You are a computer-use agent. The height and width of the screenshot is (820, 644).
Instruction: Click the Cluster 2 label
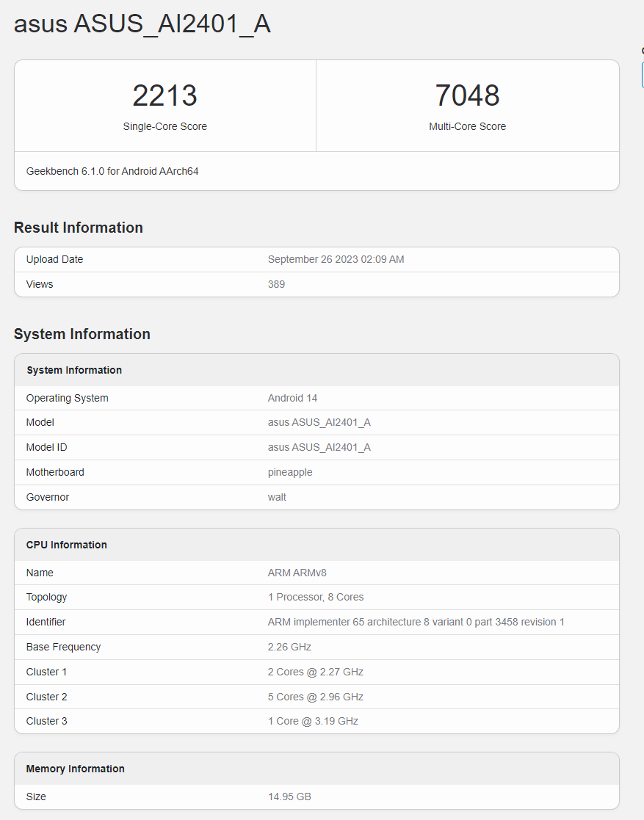coord(46,697)
